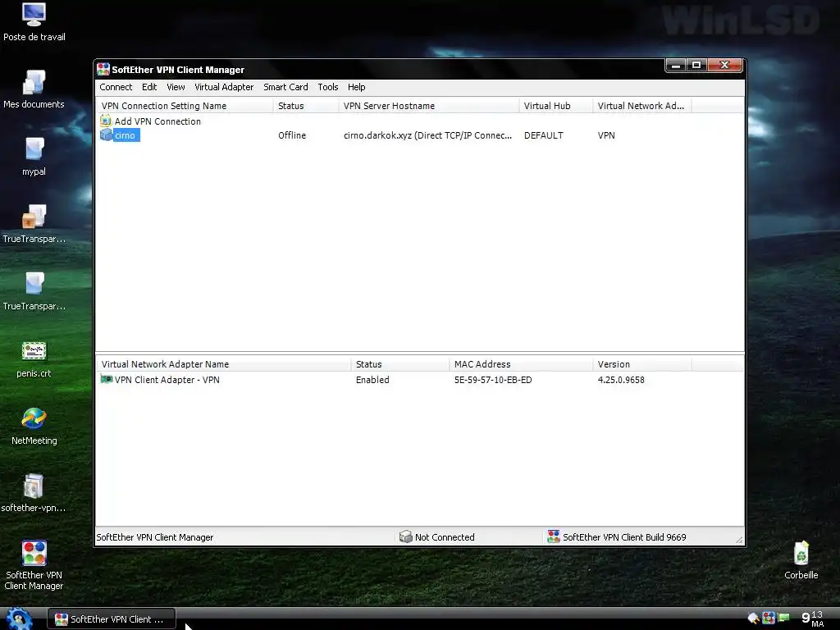Screen dimensions: 840x630
Task: Click the version 4.25.0.9658 cell
Action: pos(621,380)
